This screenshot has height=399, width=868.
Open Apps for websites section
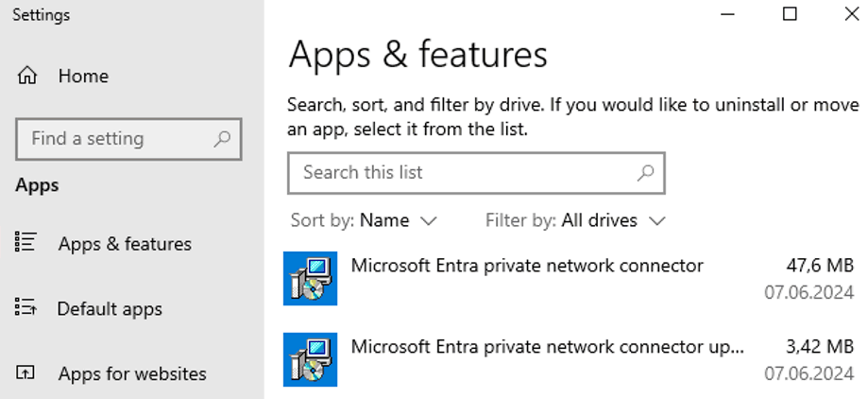[x=132, y=373]
